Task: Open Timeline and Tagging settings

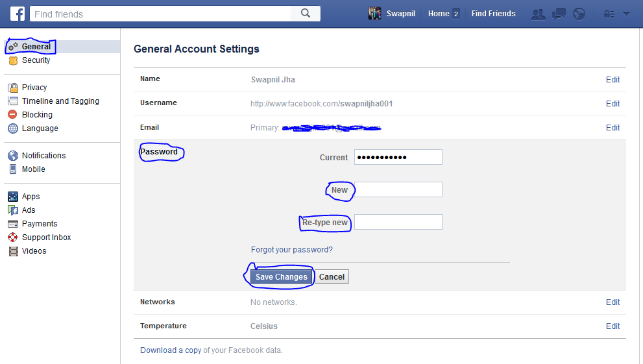Action: pos(62,101)
